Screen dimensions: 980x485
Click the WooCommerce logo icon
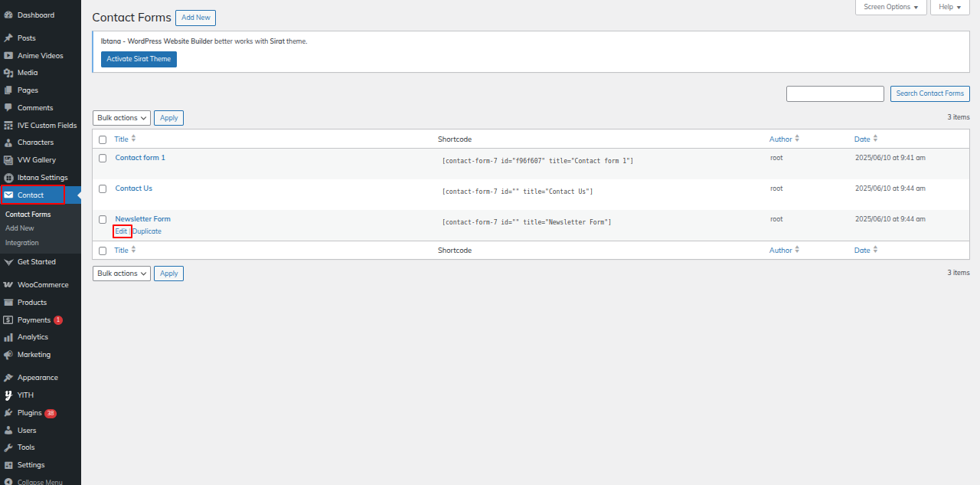(x=8, y=285)
